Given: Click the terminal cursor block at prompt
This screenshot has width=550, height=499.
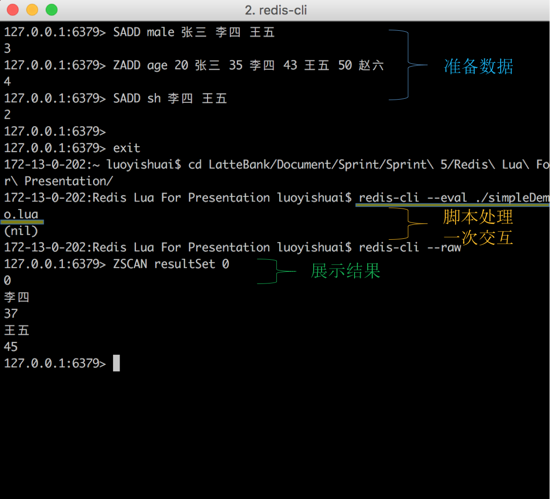Looking at the screenshot, I should [x=116, y=363].
